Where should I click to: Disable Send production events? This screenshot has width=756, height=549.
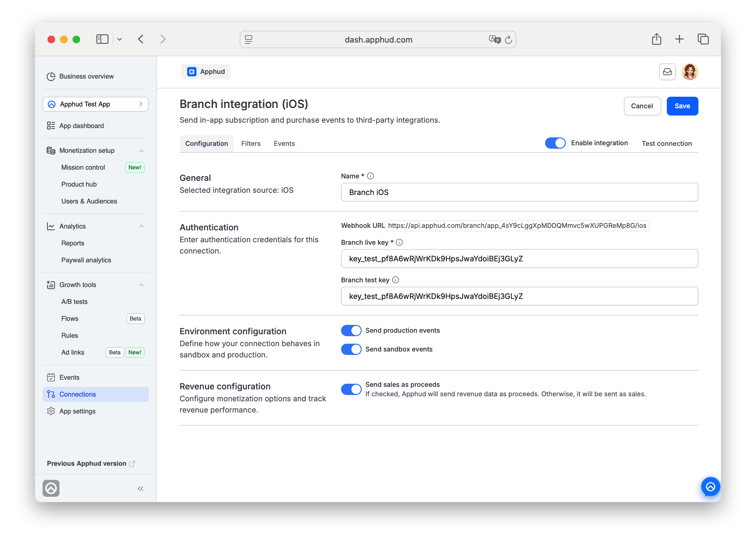tap(351, 330)
